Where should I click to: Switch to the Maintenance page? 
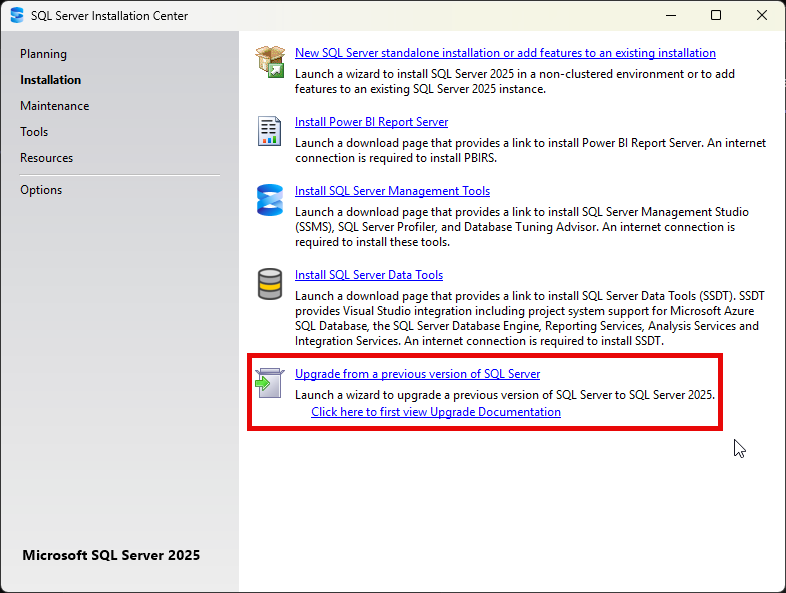coord(54,106)
